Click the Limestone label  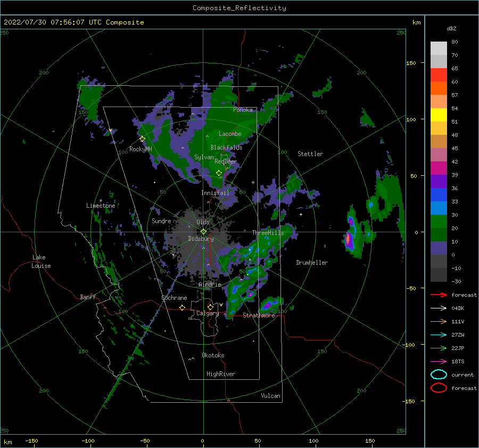tap(101, 206)
